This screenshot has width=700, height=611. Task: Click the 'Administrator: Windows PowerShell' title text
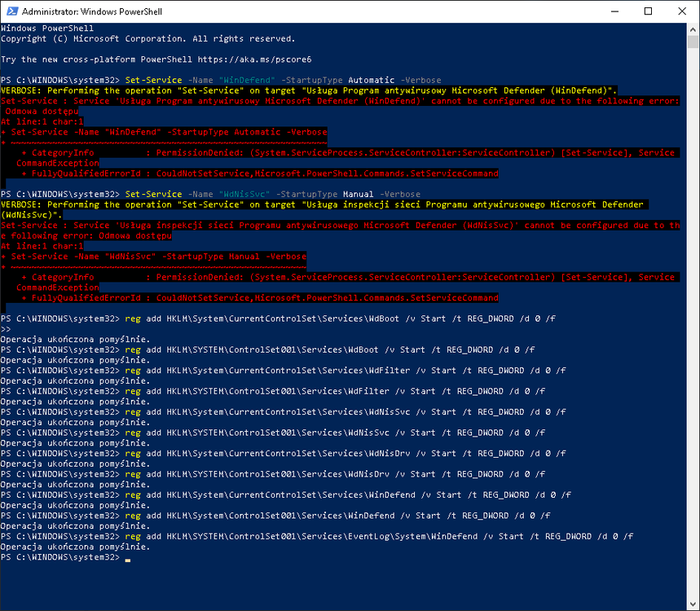click(92, 11)
